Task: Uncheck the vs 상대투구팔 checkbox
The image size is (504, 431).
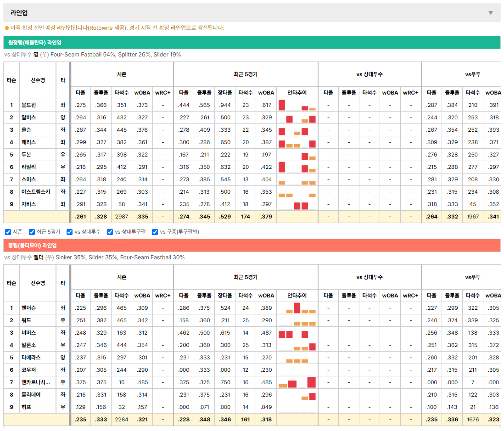Action: pos(110,232)
